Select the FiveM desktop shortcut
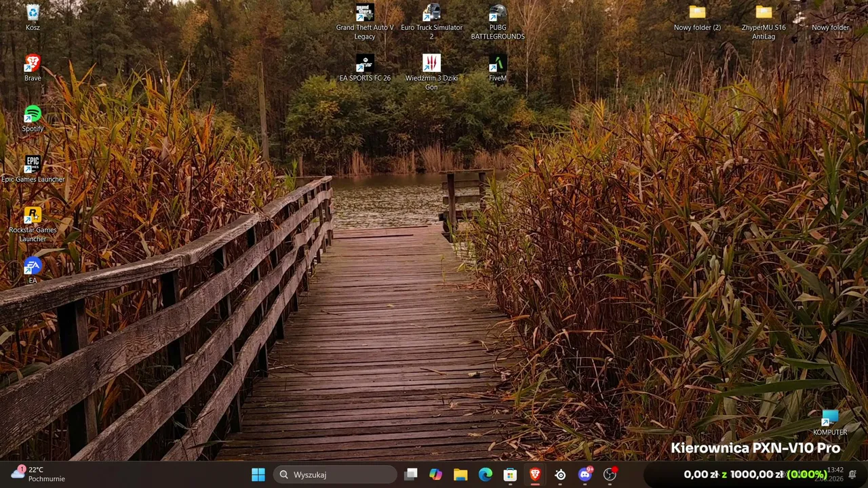The height and width of the screenshot is (488, 868). tap(498, 68)
